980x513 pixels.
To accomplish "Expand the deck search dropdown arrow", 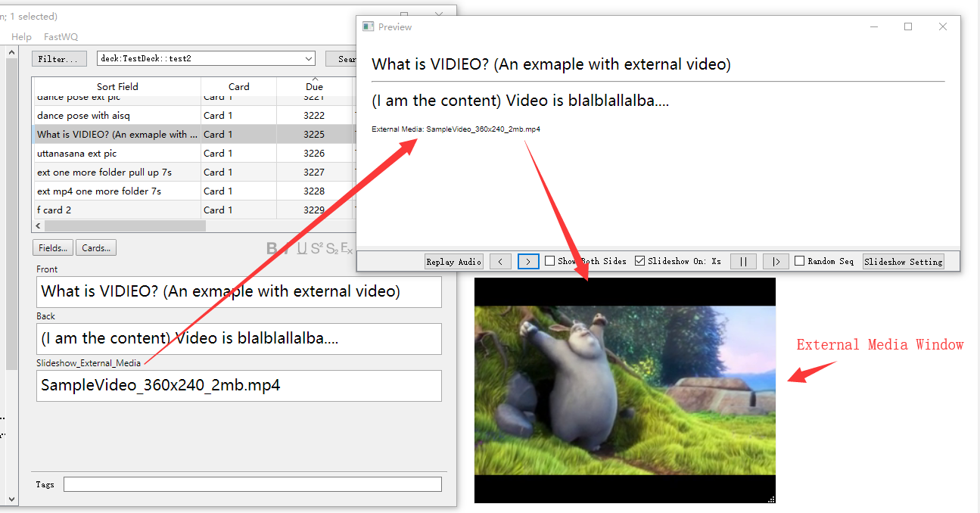I will click(x=309, y=58).
